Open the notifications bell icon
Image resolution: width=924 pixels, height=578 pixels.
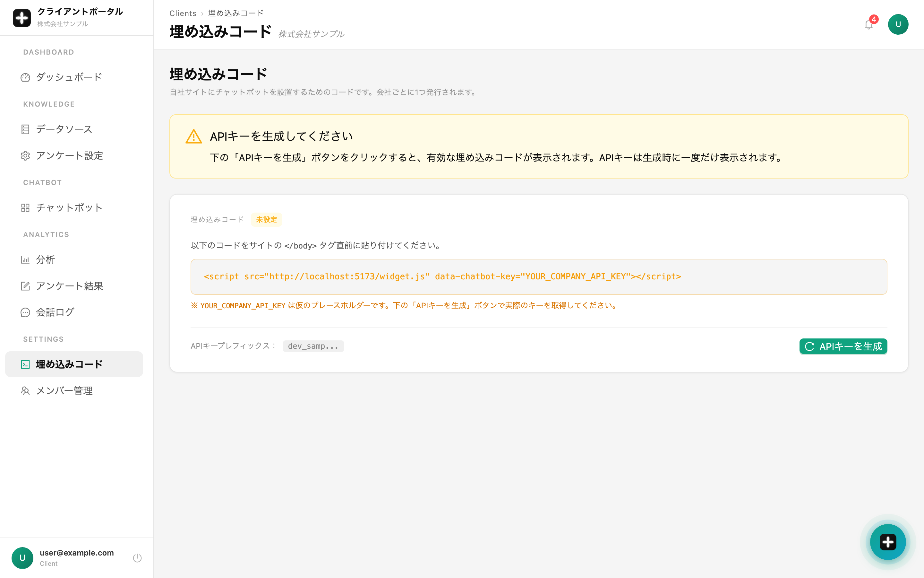(868, 25)
